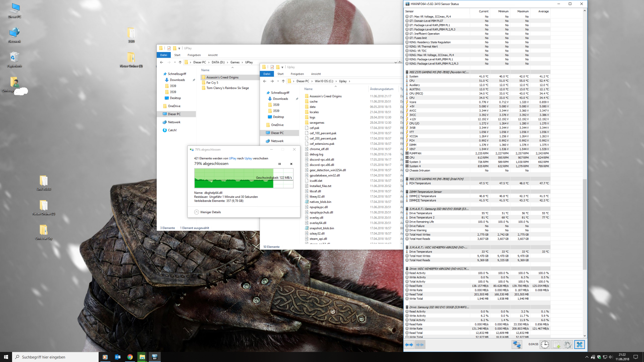Open quick access toolbar dropdown in UPlay window

[179, 48]
